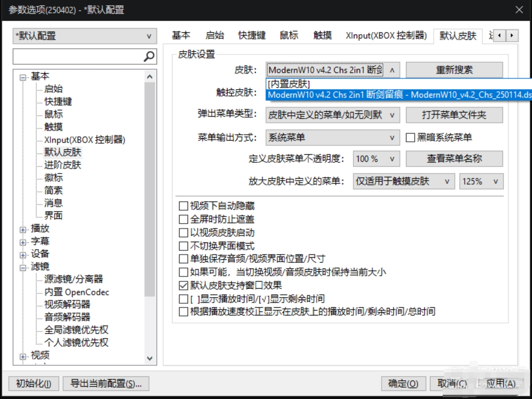532x399 pixels.
Task: Open 仅适用于触摸皮肤 dropdown
Action: [404, 181]
